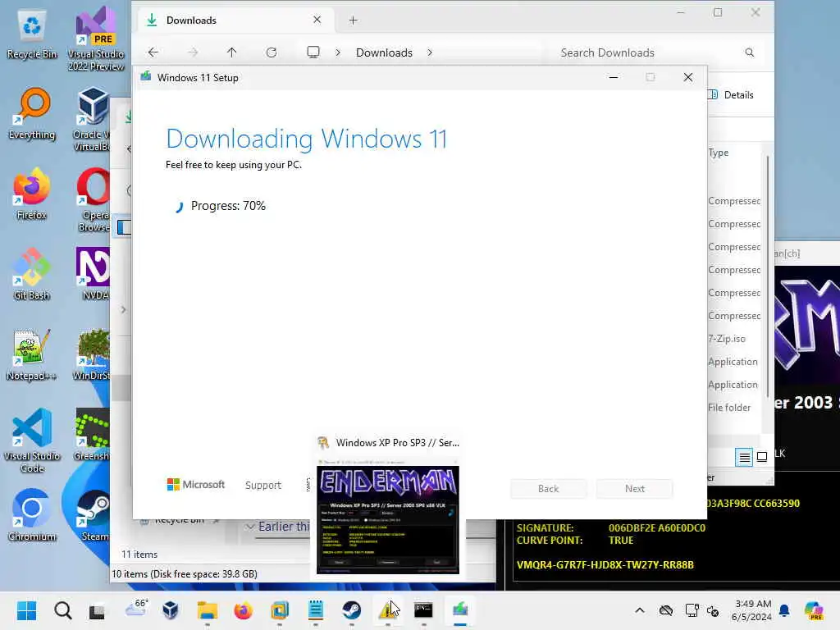The width and height of the screenshot is (840, 630).
Task: Open Task View on taskbar
Action: [97, 610]
